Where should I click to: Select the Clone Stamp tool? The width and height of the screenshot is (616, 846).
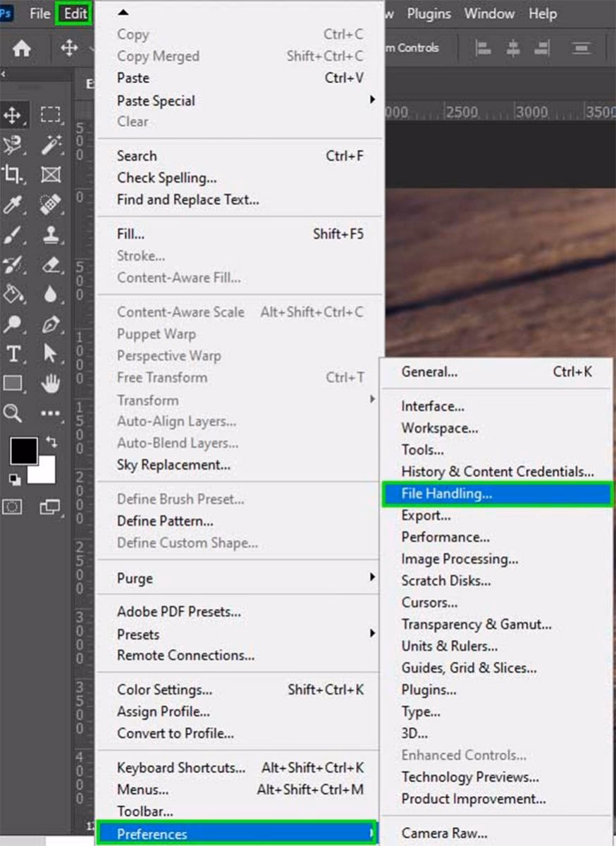pyautogui.click(x=51, y=235)
